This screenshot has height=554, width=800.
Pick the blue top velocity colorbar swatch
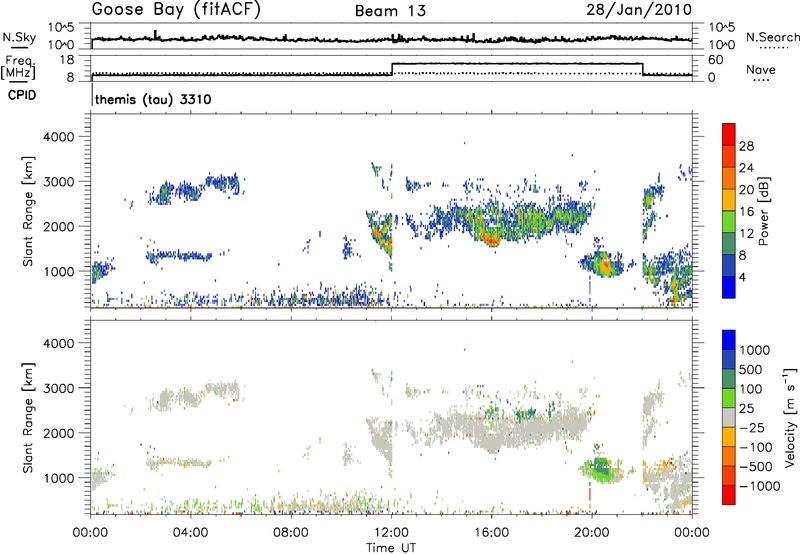[x=729, y=340]
